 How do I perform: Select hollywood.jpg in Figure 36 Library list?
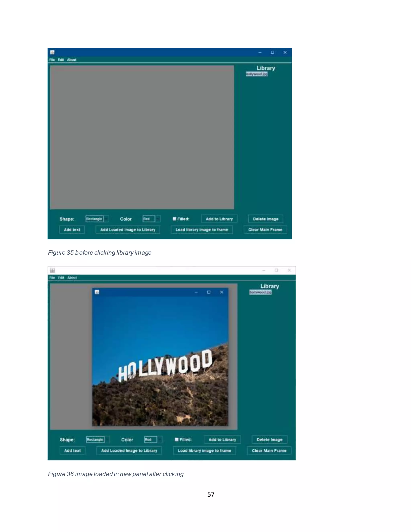click(260, 292)
